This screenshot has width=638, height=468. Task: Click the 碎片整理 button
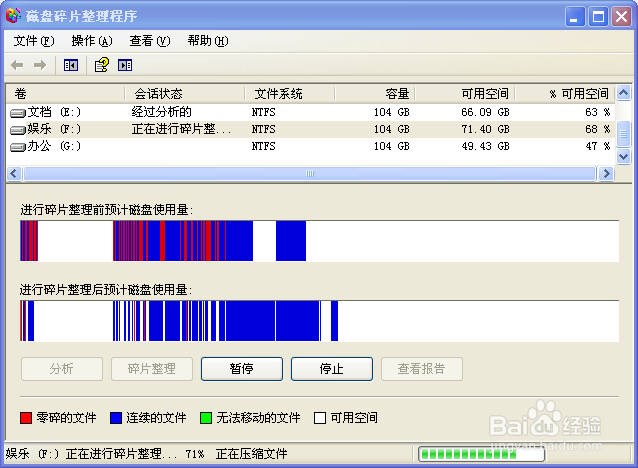tap(152, 369)
